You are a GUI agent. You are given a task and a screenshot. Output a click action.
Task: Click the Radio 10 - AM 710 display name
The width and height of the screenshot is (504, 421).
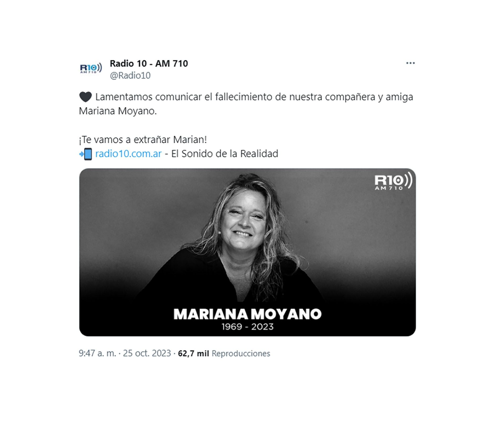pos(149,63)
